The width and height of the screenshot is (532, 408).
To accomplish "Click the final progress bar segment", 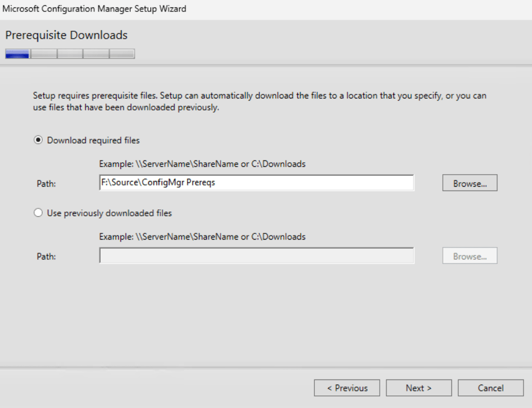I will 121,53.
